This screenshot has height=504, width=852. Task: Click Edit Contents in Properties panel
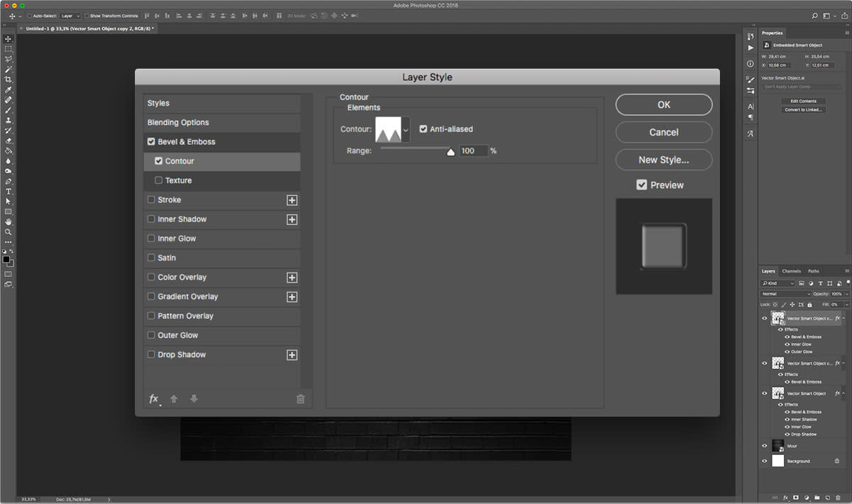804,102
